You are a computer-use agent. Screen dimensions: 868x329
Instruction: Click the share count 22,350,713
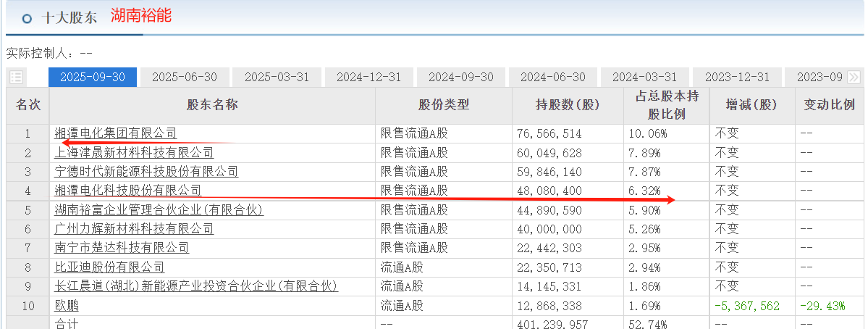click(549, 267)
